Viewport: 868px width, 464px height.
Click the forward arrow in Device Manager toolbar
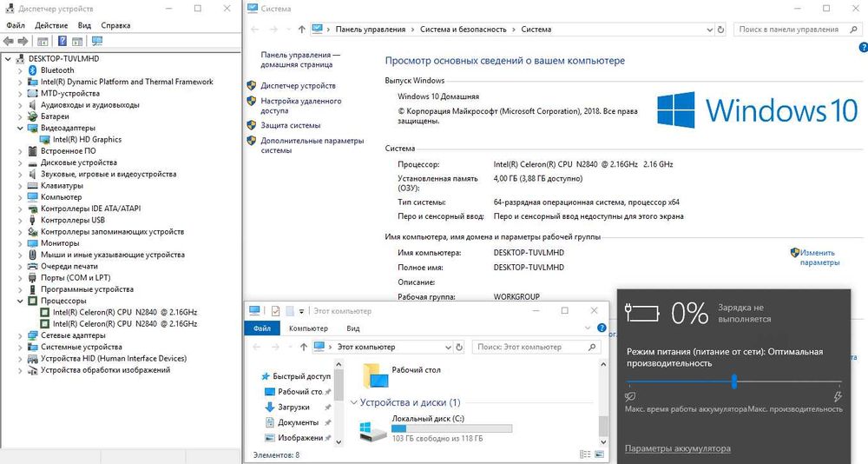tap(23, 41)
